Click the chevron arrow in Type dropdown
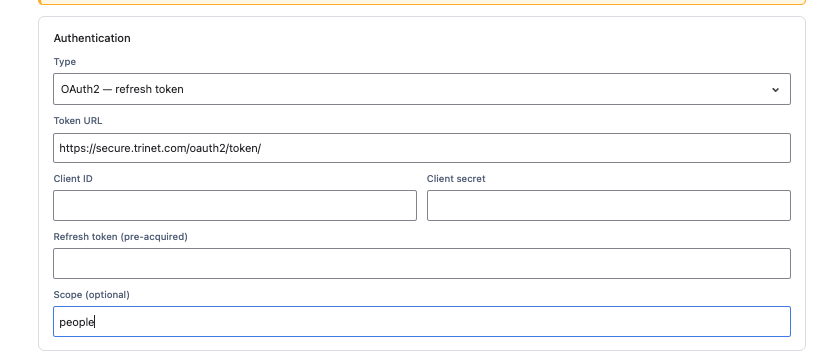Image resolution: width=836 pixels, height=360 pixels. click(775, 90)
